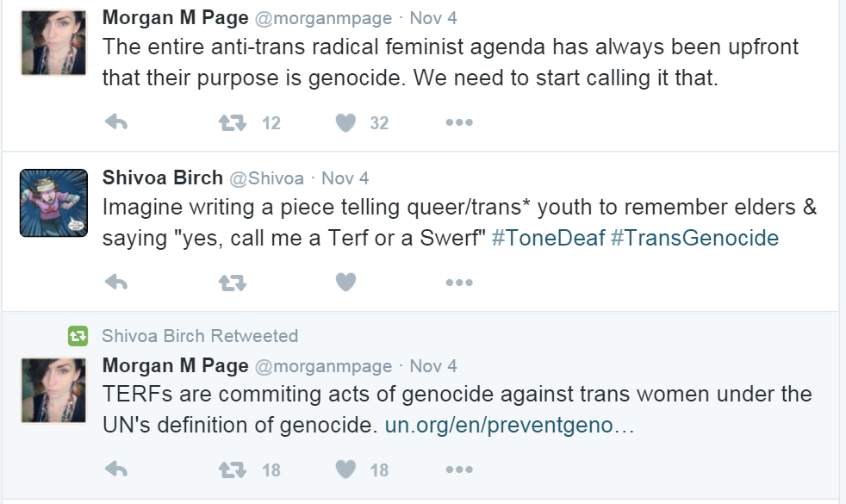Follow the un.org/en/preventgeno… link
This screenshot has width=846, height=504.
point(509,426)
